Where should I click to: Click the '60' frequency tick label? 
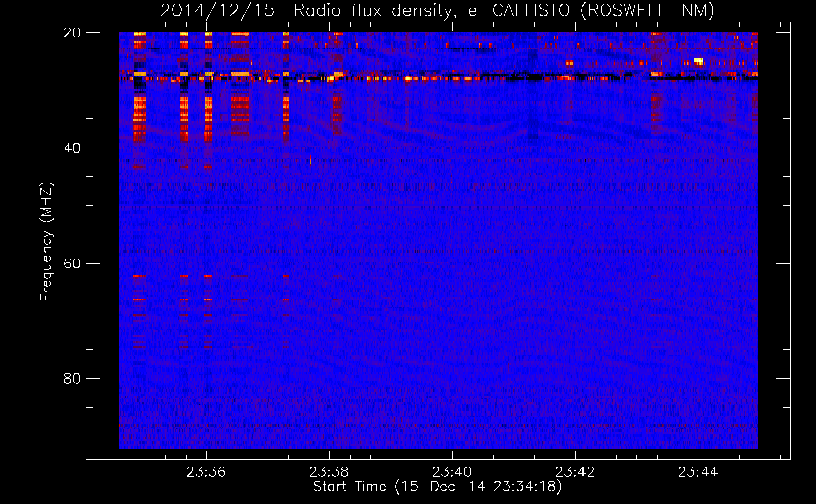[72, 263]
